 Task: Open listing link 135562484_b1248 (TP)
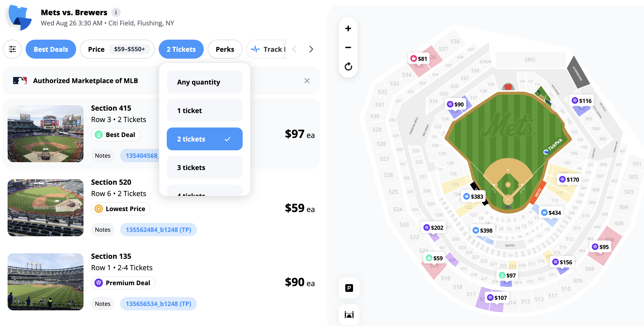[x=158, y=229]
